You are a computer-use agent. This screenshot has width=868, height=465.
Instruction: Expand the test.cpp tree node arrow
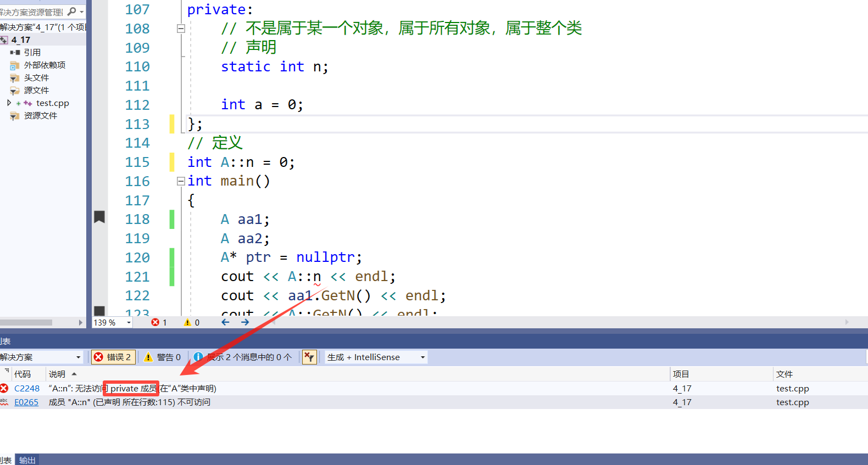click(x=9, y=103)
